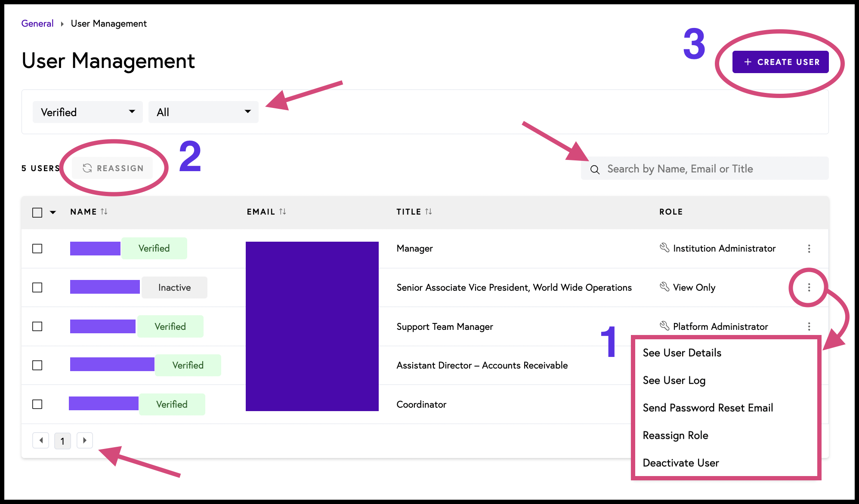Go to the previous page arrow

tap(41, 440)
